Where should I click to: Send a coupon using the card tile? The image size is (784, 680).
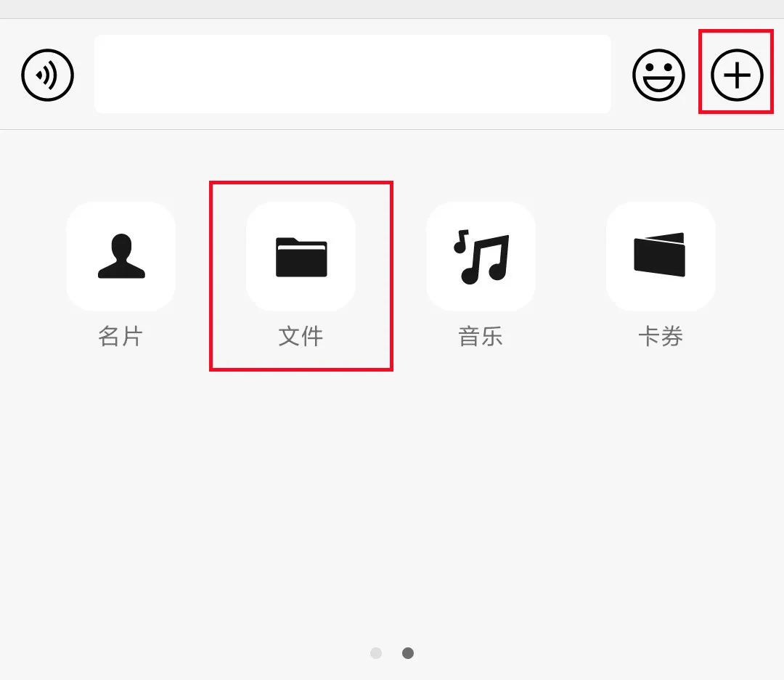point(661,256)
